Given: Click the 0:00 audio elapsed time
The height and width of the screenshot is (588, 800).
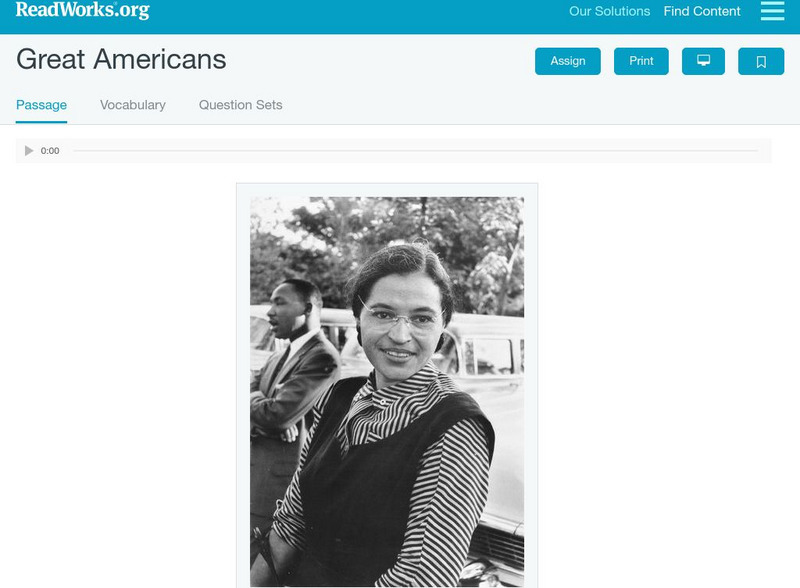Looking at the screenshot, I should tap(50, 151).
